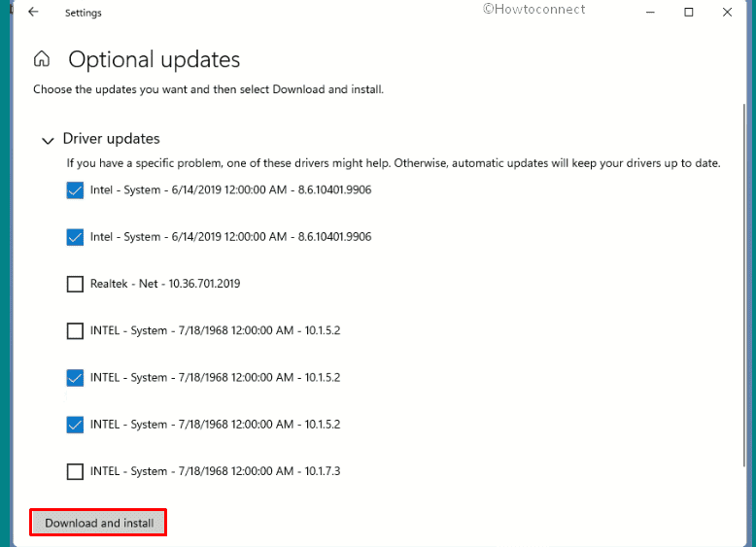Image resolution: width=756 pixels, height=547 pixels.
Task: Uncheck the third INTEL System 10.1.5.2 driver
Action: [x=75, y=425]
